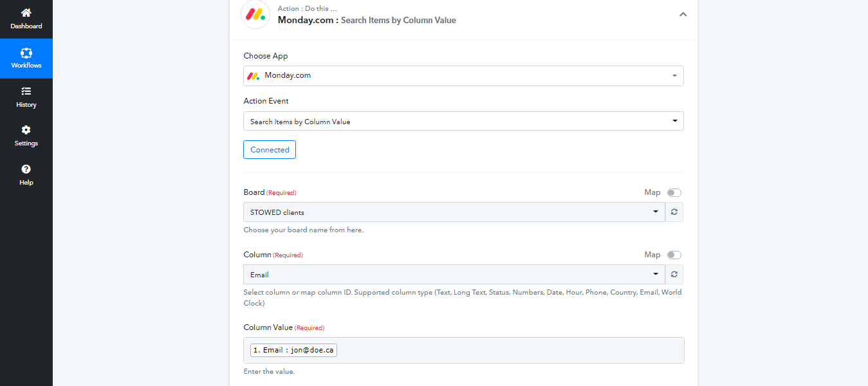
Task: Open the Settings gear icon
Action: tap(26, 130)
